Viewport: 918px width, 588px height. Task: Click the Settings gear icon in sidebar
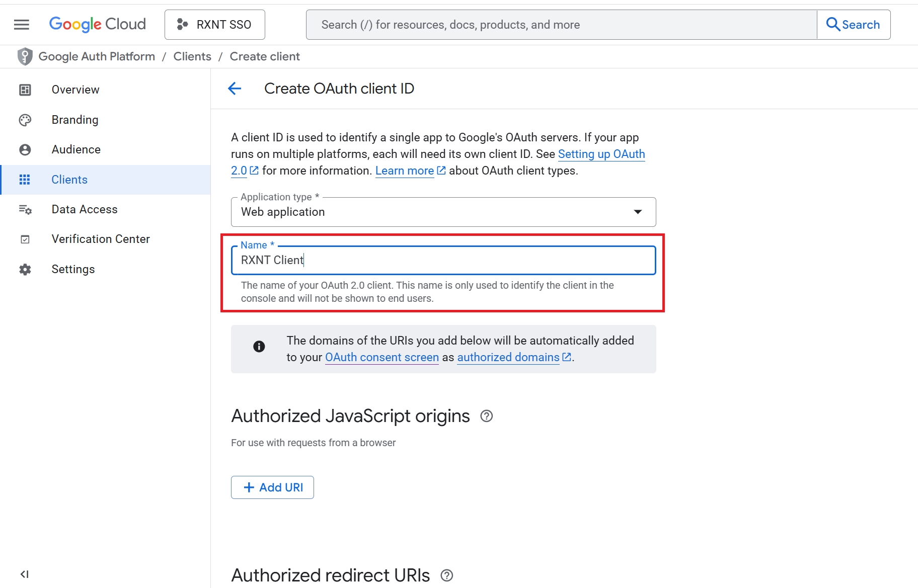pos(25,270)
